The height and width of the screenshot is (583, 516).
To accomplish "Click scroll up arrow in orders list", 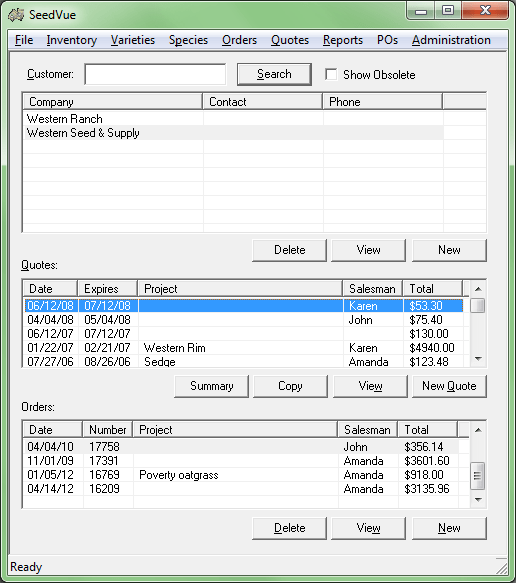I will (x=478, y=430).
